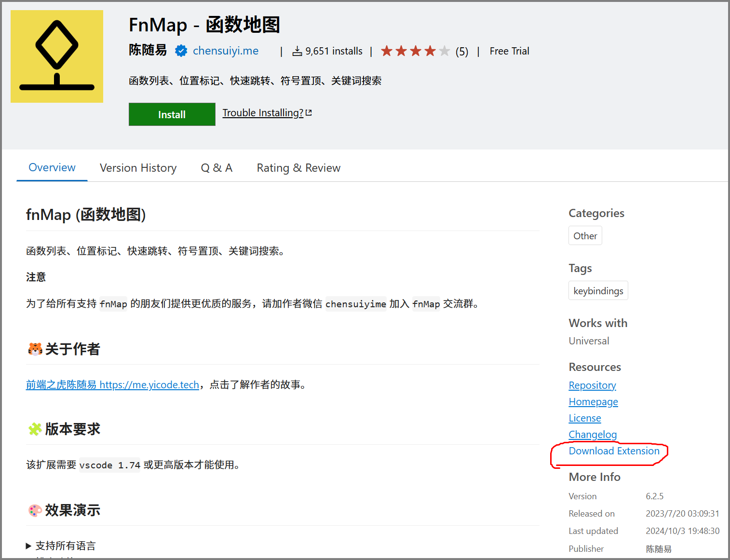Click the external link icon by Trouble Installing
This screenshot has height=560, width=730.
point(309,113)
